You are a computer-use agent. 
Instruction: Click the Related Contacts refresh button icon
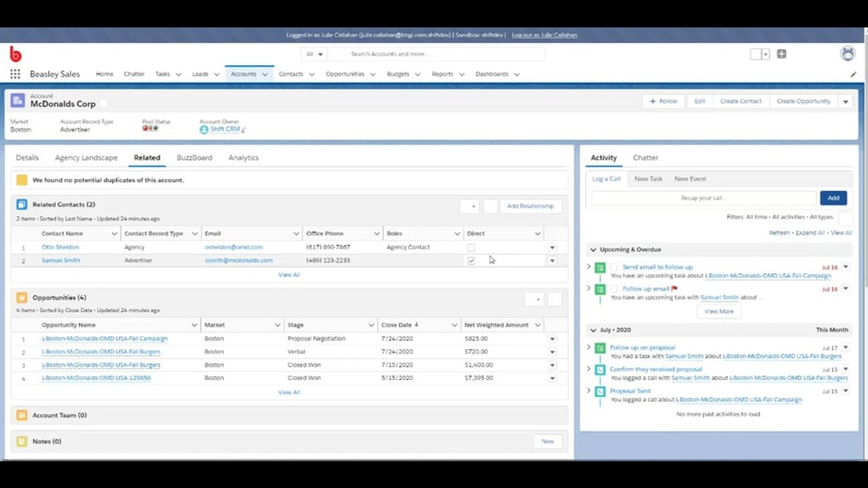(x=491, y=206)
